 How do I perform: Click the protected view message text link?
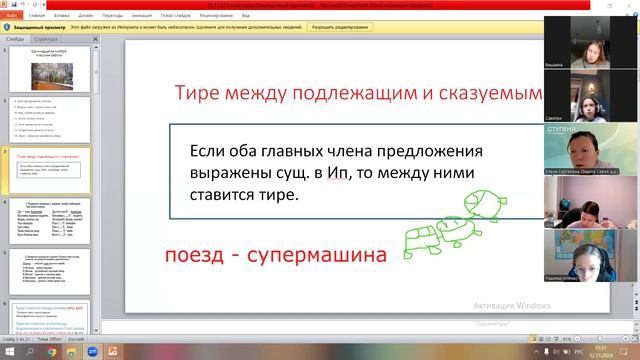tap(186, 27)
